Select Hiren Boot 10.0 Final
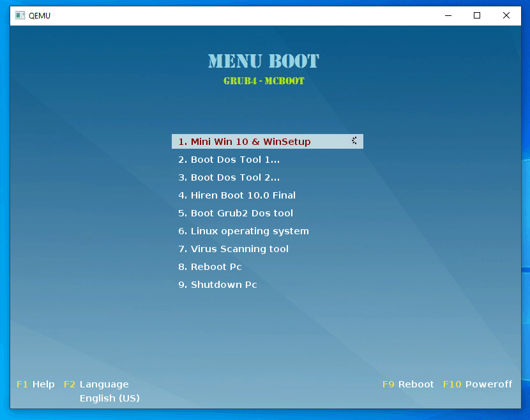530x420 pixels. pos(237,195)
